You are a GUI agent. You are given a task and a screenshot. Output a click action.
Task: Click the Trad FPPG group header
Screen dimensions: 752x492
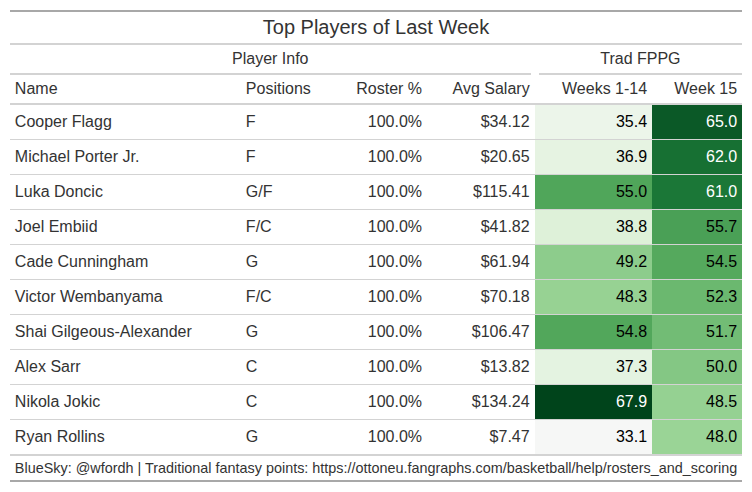pos(640,59)
